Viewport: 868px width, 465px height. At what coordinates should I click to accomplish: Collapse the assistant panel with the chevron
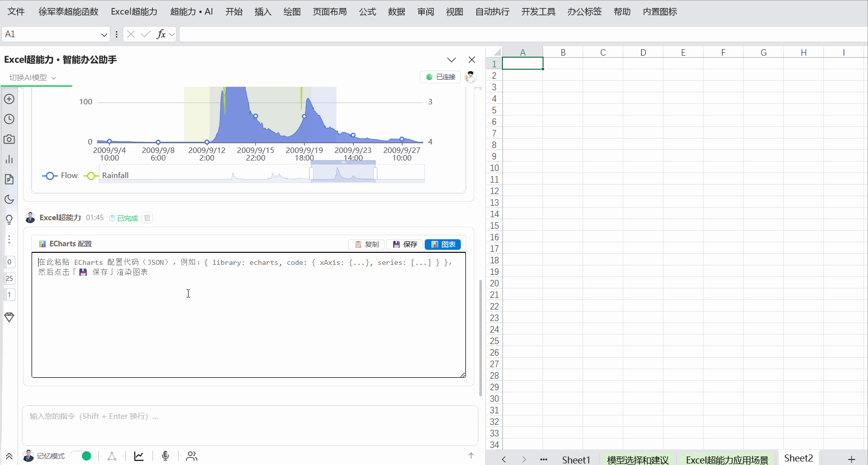coord(451,60)
